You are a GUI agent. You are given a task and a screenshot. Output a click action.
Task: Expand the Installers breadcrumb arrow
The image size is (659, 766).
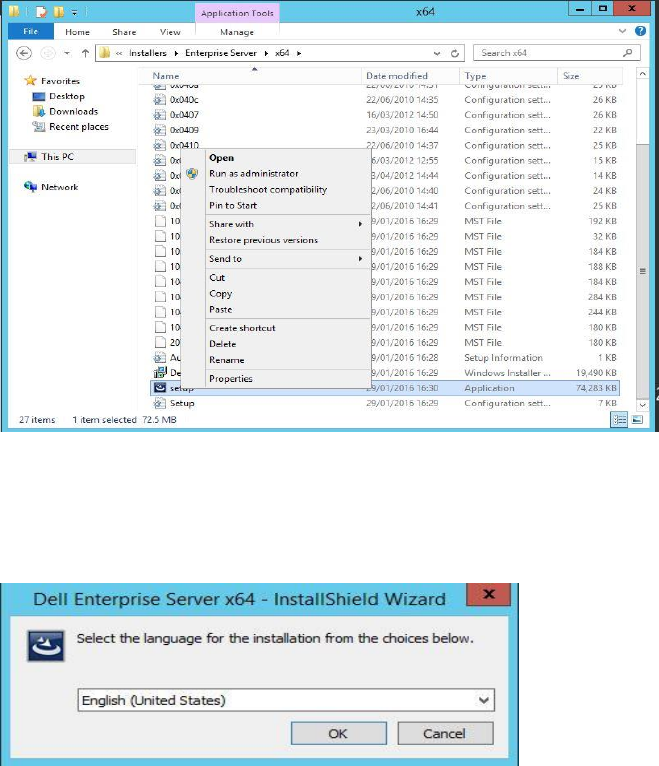pos(176,53)
